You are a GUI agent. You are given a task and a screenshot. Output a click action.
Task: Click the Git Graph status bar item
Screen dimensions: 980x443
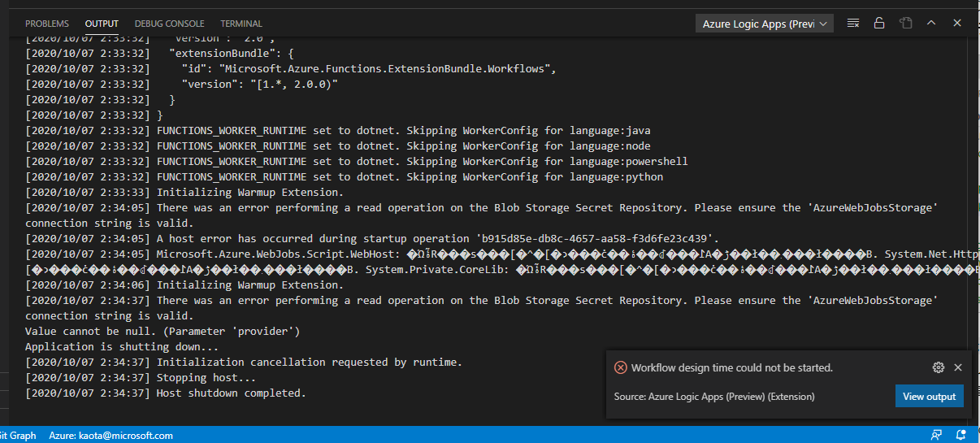coord(18,436)
